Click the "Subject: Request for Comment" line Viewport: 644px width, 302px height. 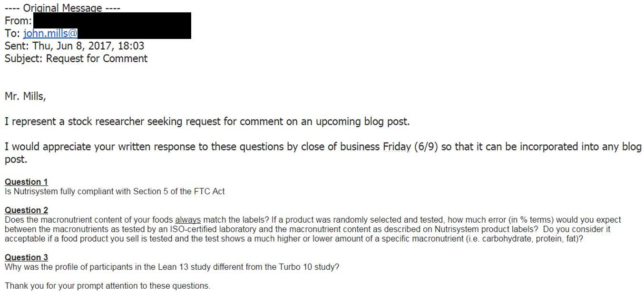pos(76,58)
